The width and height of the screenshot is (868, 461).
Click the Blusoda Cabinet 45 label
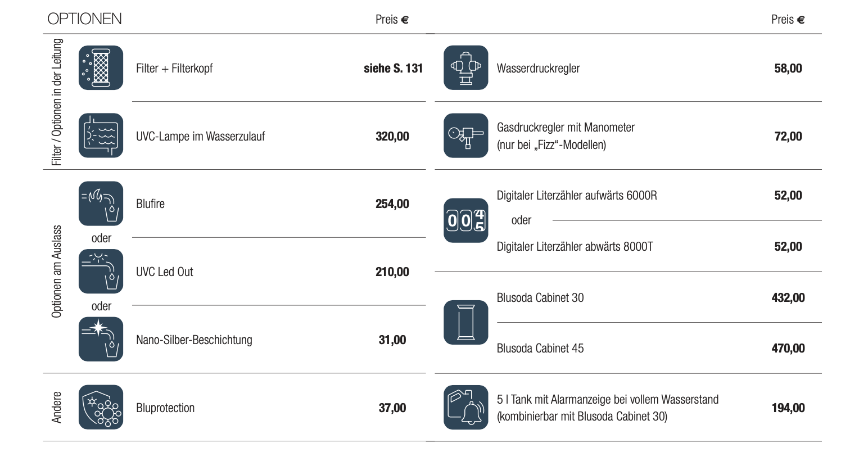coord(540,349)
